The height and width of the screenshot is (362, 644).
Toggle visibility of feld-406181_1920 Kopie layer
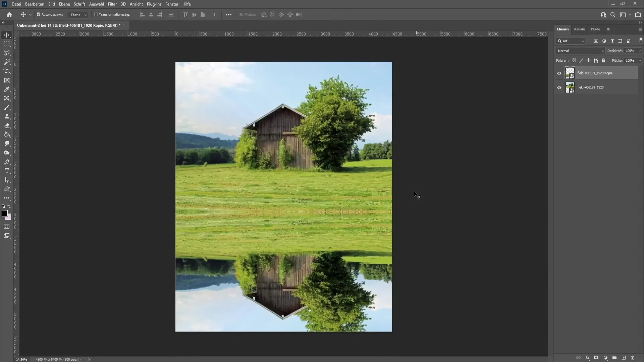click(559, 72)
